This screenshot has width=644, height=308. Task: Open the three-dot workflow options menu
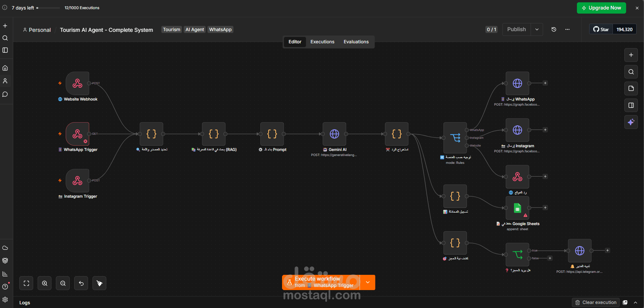click(x=567, y=29)
